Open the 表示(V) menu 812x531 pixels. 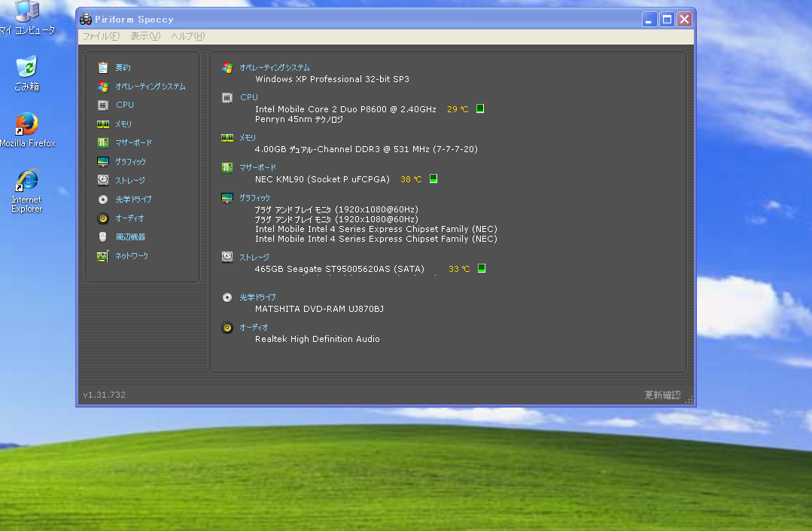(145, 35)
